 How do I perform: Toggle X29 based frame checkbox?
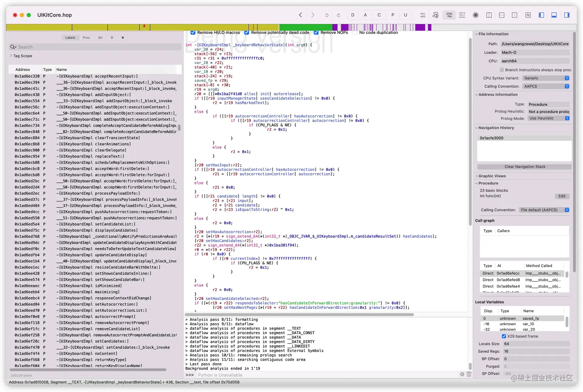(504, 336)
